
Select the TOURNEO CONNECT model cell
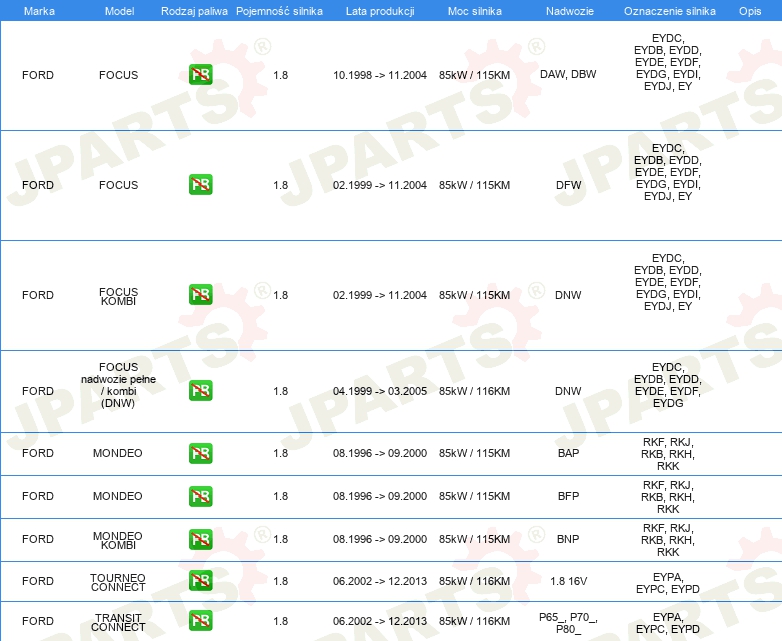pos(118,582)
